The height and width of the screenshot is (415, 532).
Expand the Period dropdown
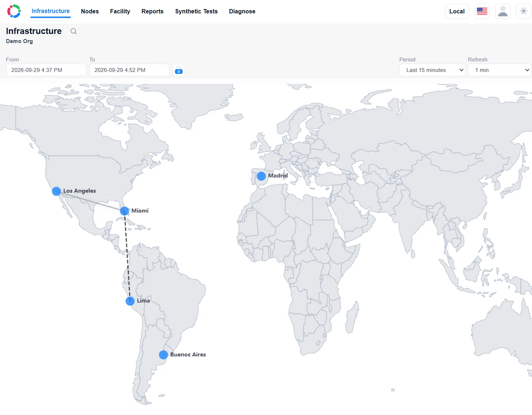(x=432, y=70)
